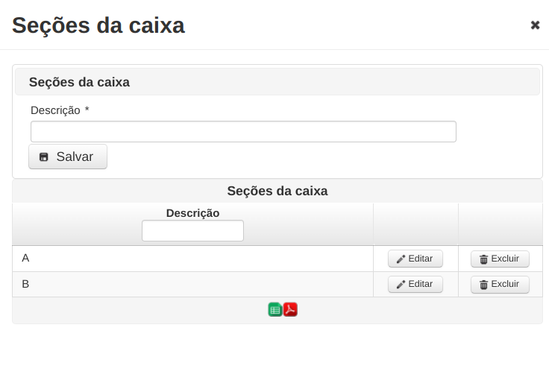Export the table as PDF
Screen dimensions: 549x392
[x=290, y=309]
